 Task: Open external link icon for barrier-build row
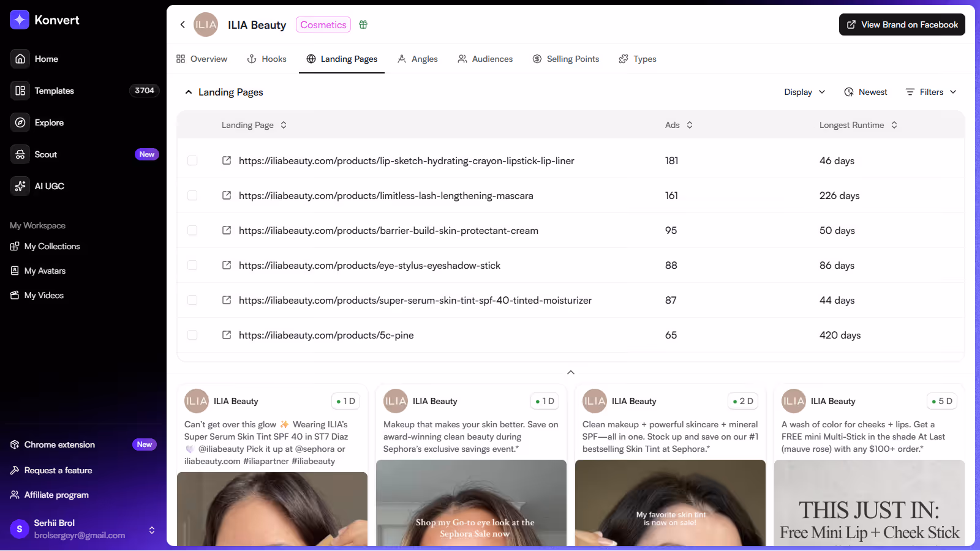coord(227,230)
